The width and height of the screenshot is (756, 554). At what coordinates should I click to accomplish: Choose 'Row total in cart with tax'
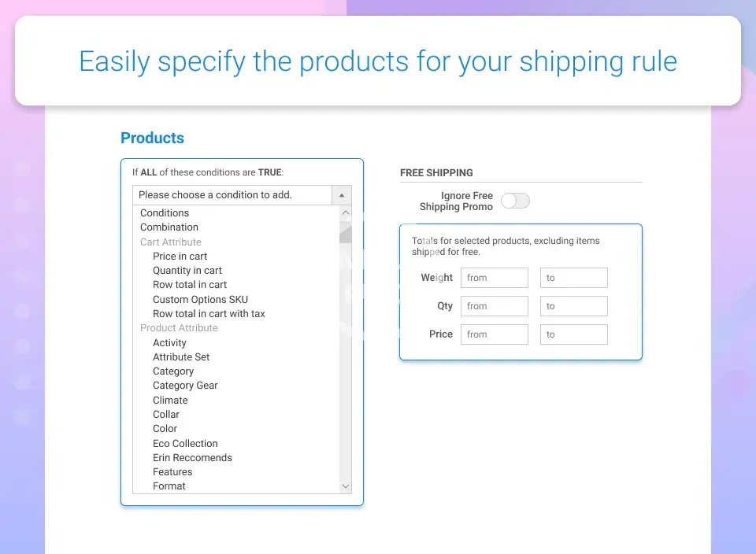[209, 314]
